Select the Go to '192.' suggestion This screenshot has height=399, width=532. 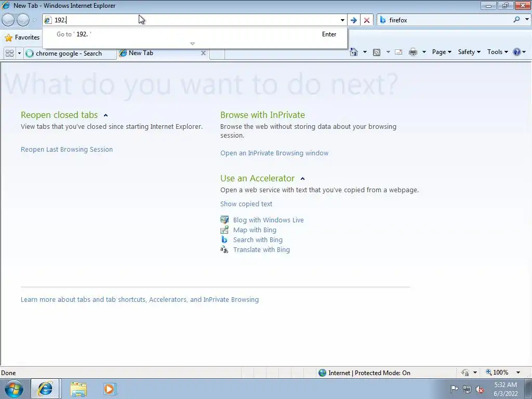click(195, 34)
